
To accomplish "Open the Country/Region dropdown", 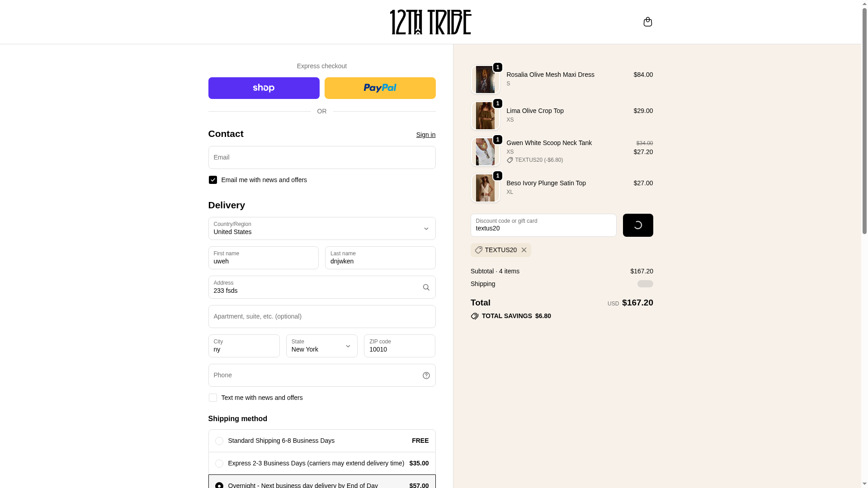I will [322, 228].
